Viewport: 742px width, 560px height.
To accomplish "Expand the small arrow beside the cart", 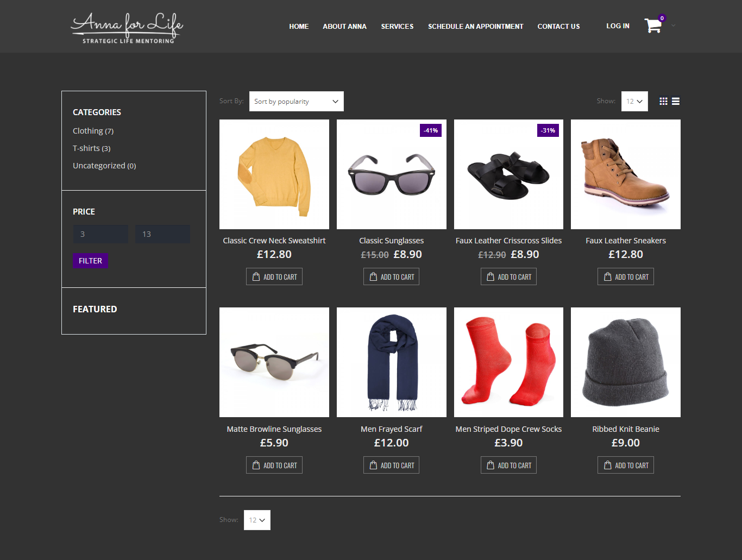I will click(x=674, y=26).
